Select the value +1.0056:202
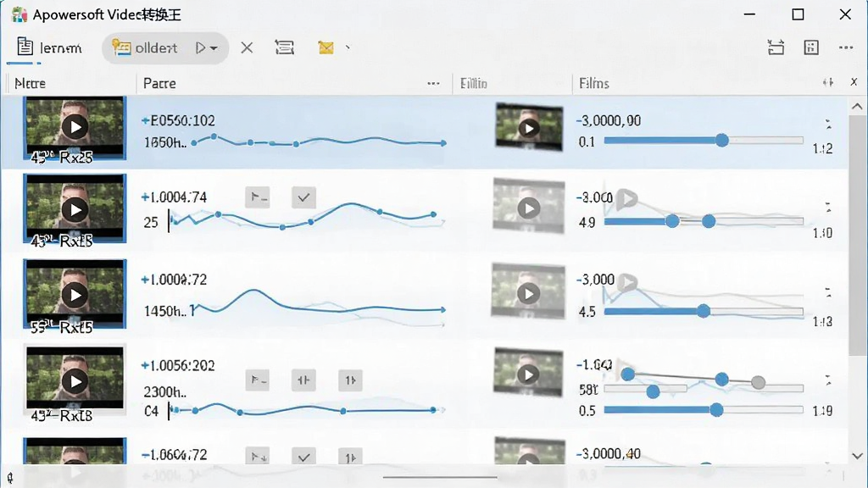Image resolution: width=868 pixels, height=488 pixels. (178, 366)
